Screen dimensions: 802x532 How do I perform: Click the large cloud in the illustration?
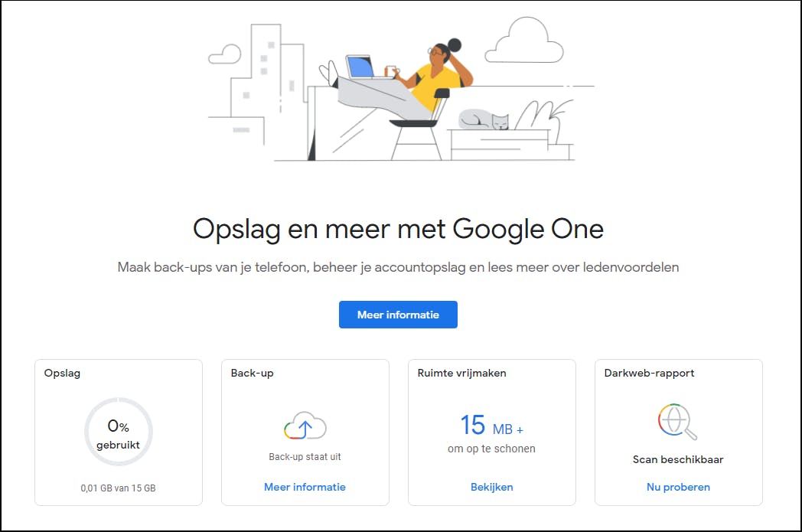coord(523,41)
